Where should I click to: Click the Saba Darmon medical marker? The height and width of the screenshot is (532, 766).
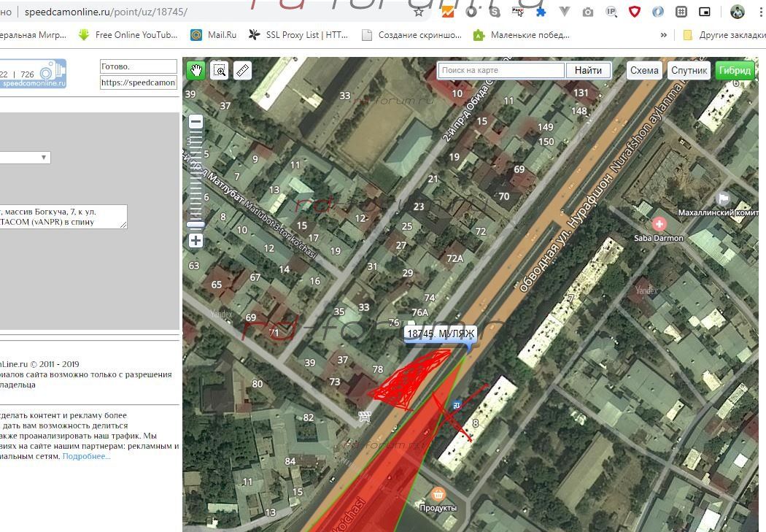[659, 223]
